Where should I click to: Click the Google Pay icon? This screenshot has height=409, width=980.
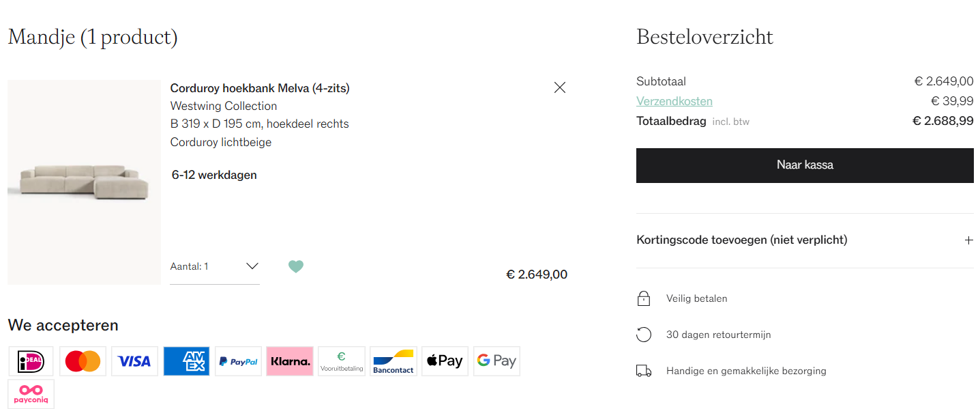496,361
